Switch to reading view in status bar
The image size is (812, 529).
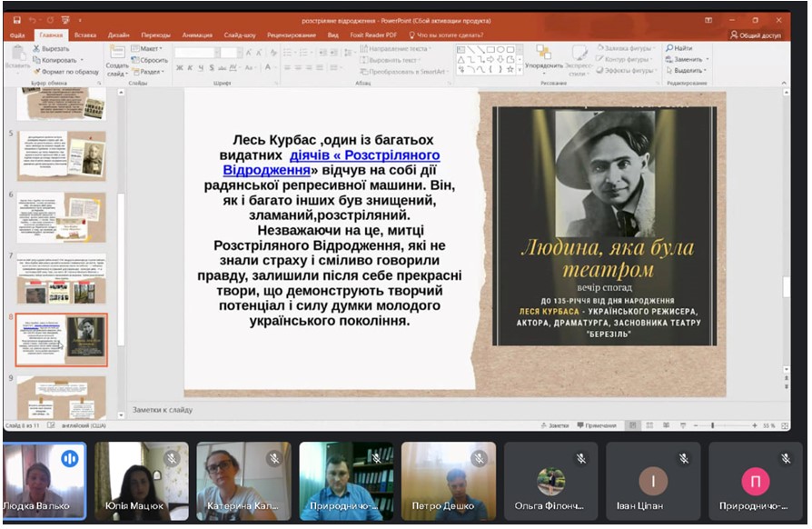coord(667,425)
